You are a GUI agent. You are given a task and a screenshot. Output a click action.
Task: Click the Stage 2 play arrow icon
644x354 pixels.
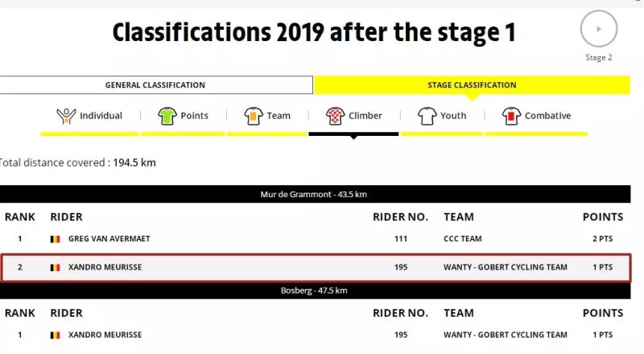tap(598, 30)
